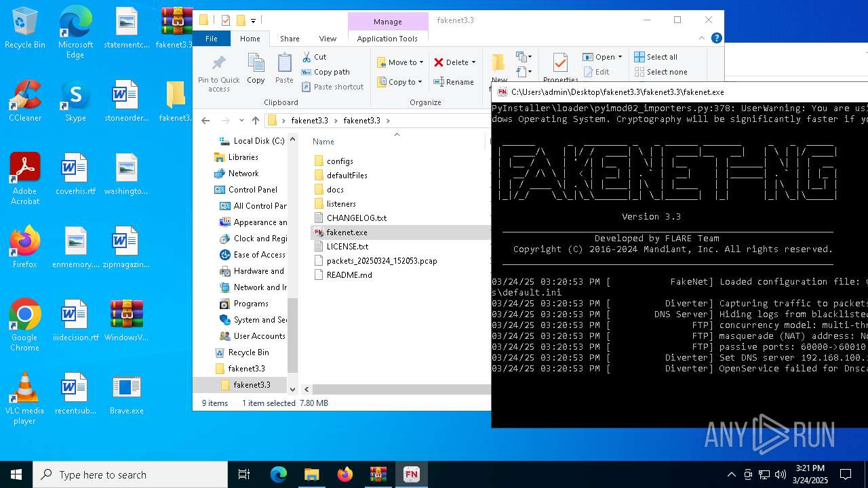The width and height of the screenshot is (868, 488).
Task: Click Paste shortcut in ribbon
Action: 332,87
